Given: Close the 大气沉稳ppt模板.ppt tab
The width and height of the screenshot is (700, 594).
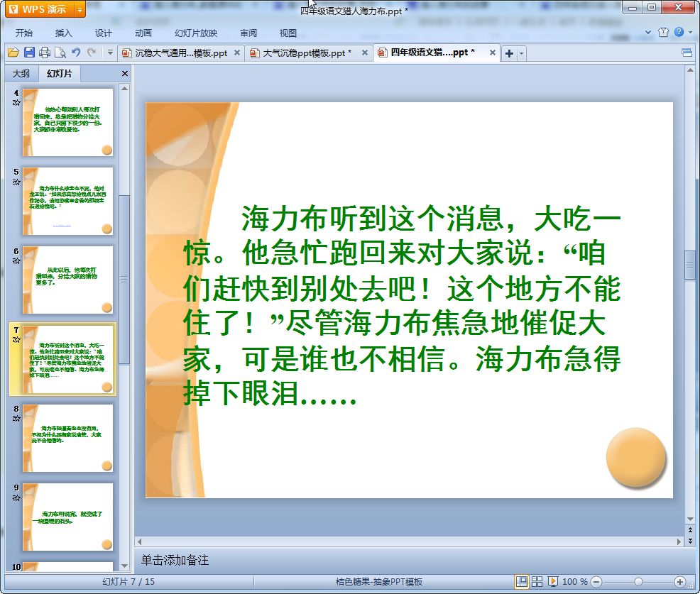Looking at the screenshot, I should coord(365,53).
